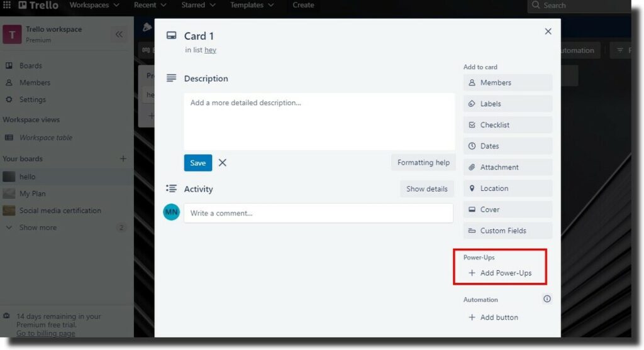Click the MN user avatar
The width and height of the screenshot is (644, 350).
click(x=171, y=212)
